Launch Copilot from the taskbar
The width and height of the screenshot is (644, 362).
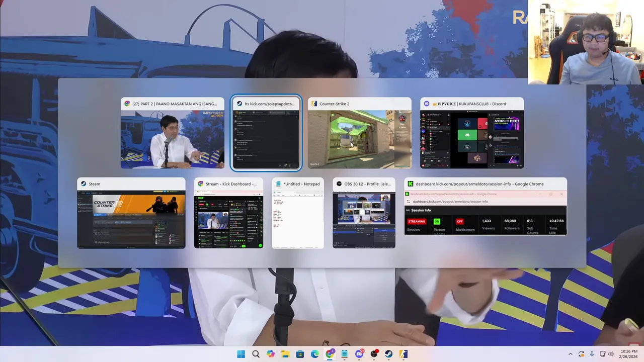click(x=271, y=354)
